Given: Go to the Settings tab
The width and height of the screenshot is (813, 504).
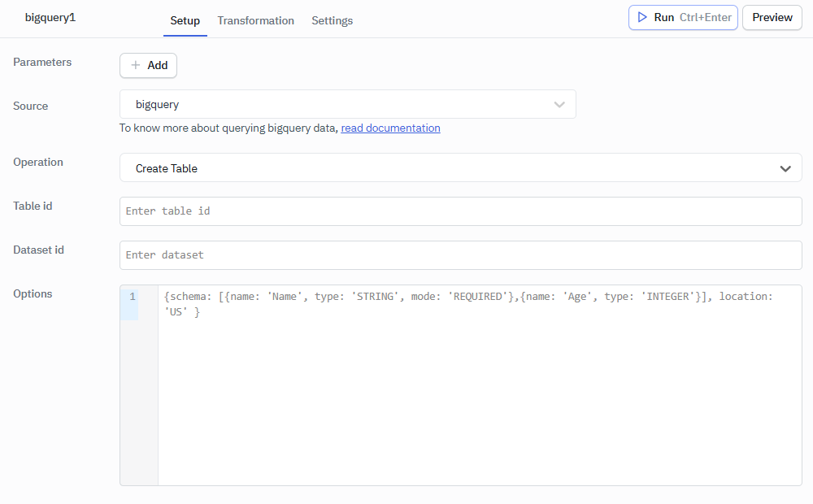Looking at the screenshot, I should click(332, 20).
